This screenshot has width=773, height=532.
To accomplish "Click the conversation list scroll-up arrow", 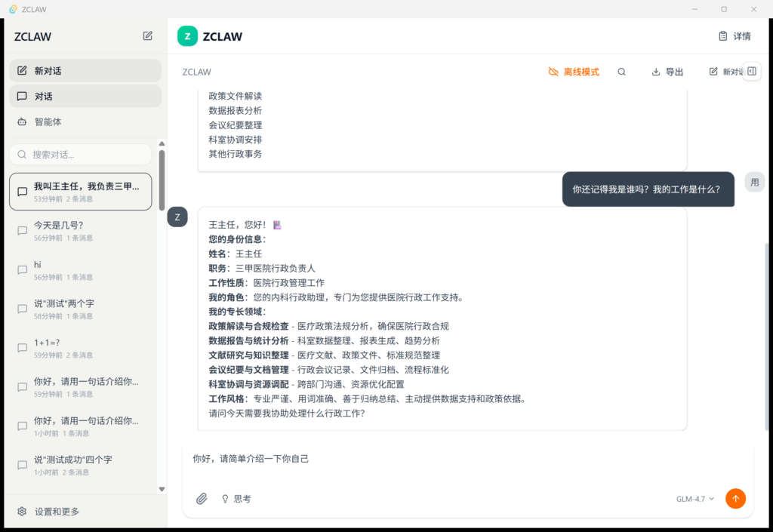I will click(162, 143).
